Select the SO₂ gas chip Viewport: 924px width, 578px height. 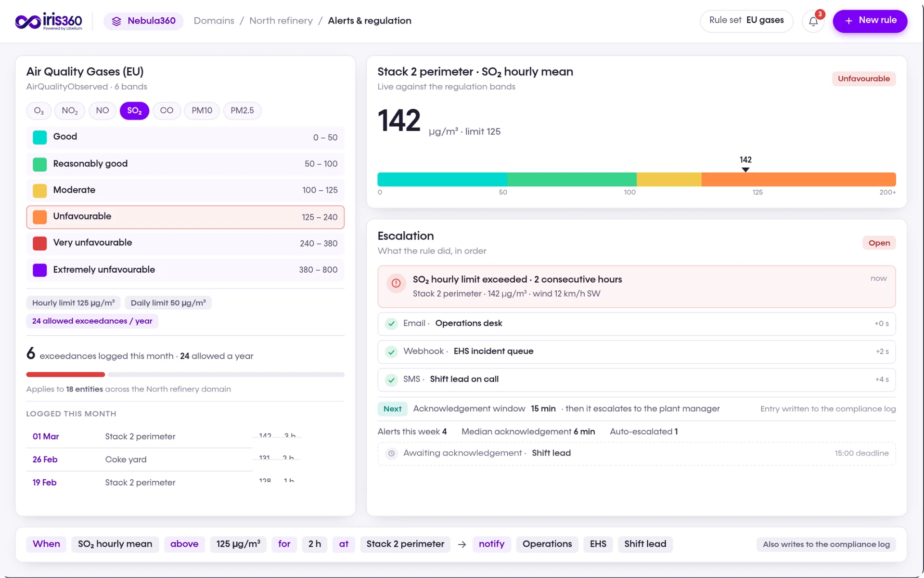[x=134, y=111]
